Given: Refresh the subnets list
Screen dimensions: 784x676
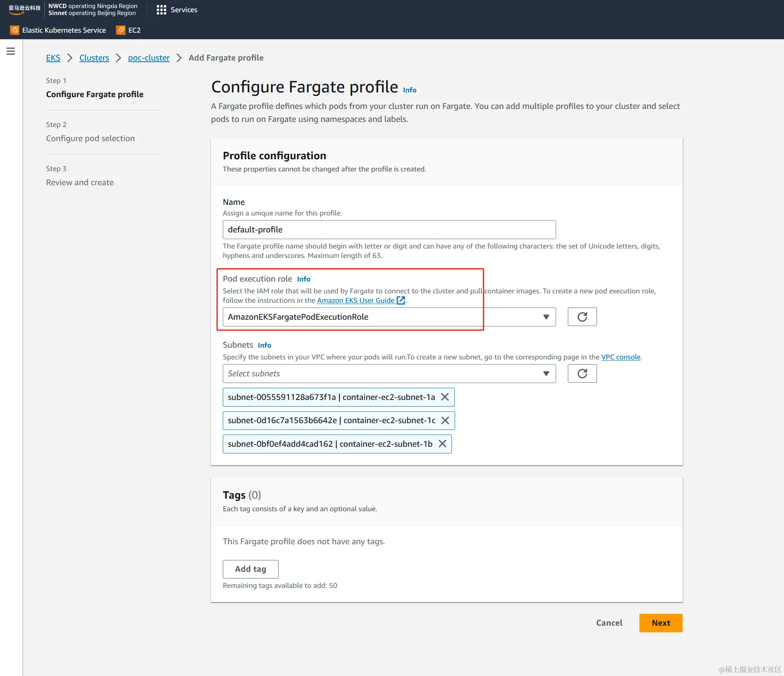Looking at the screenshot, I should click(x=582, y=374).
